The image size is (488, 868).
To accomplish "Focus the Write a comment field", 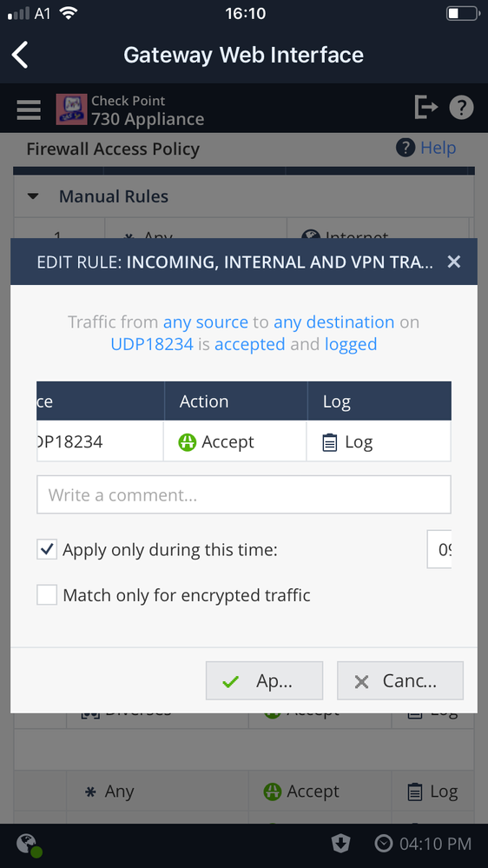I will coord(244,494).
